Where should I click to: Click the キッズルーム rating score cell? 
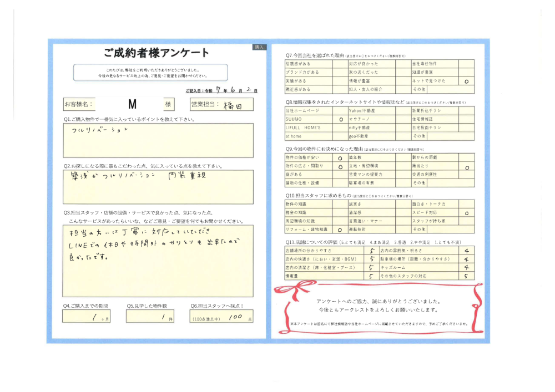[x=466, y=267]
